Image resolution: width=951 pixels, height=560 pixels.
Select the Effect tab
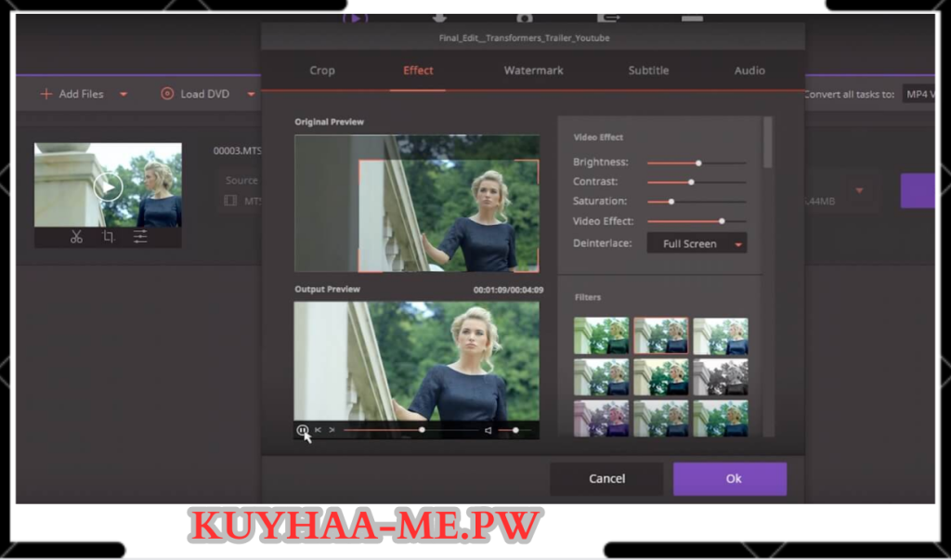pos(418,71)
